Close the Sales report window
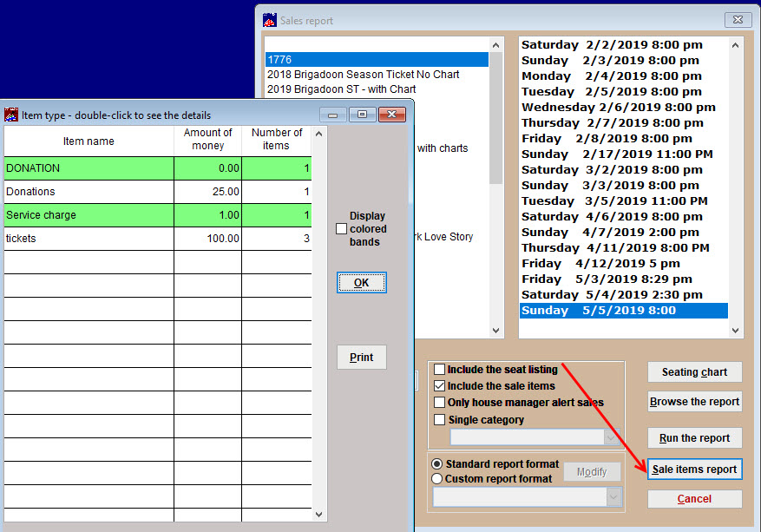 [x=738, y=19]
